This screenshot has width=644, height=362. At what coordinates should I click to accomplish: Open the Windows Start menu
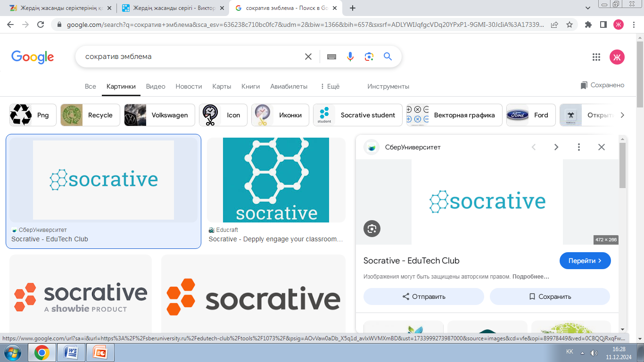13,353
